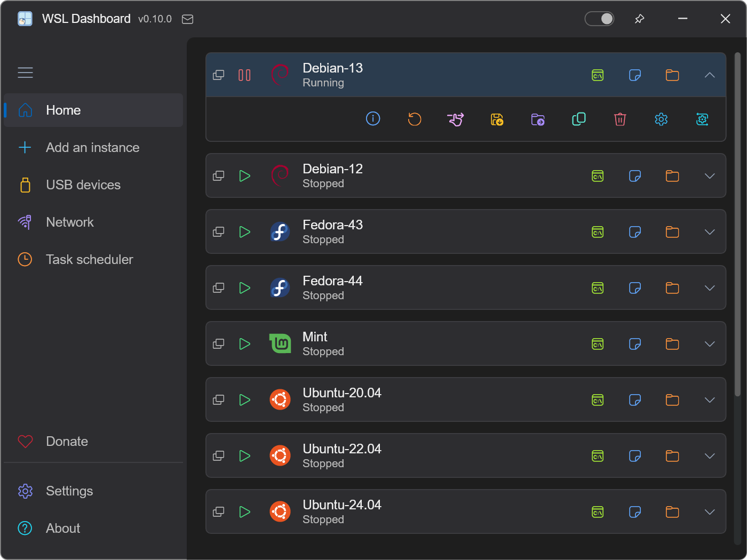Click the overlapping-windows icon left of Ubuntu-24.04
This screenshot has height=560, width=747.
(x=218, y=512)
